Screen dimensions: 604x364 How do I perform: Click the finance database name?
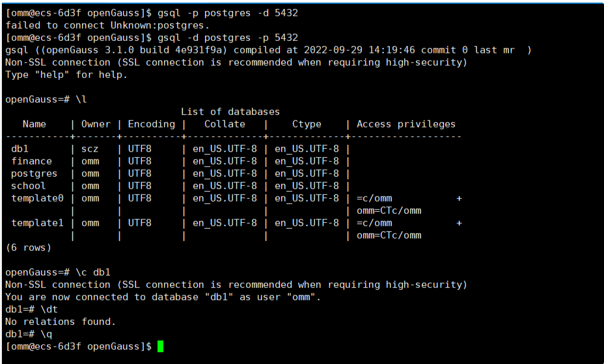click(x=31, y=161)
